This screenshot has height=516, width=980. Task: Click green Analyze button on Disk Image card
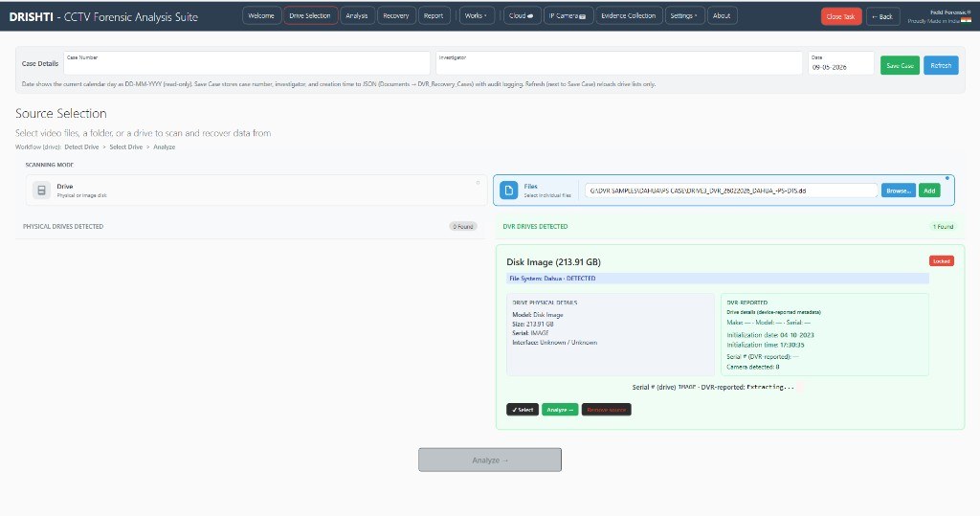(x=560, y=410)
